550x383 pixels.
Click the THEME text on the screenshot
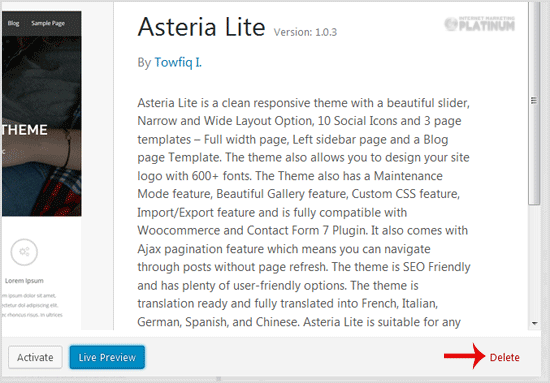click(x=24, y=130)
